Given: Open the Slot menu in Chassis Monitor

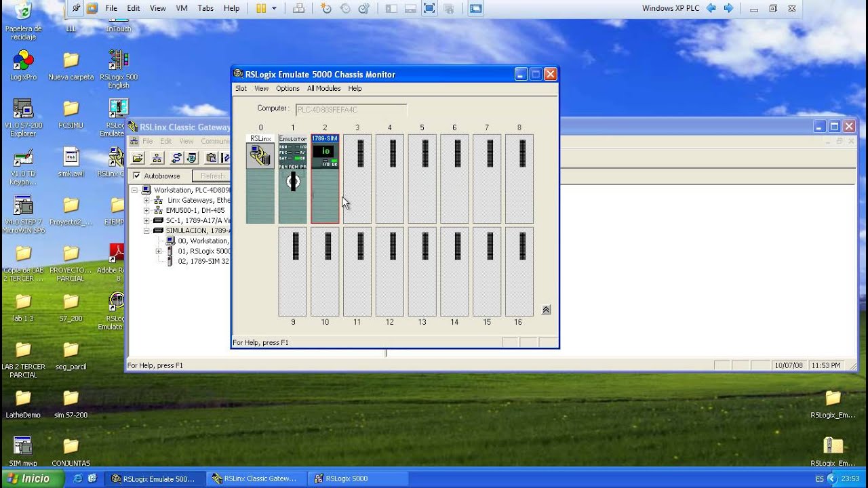Looking at the screenshot, I should tap(241, 88).
